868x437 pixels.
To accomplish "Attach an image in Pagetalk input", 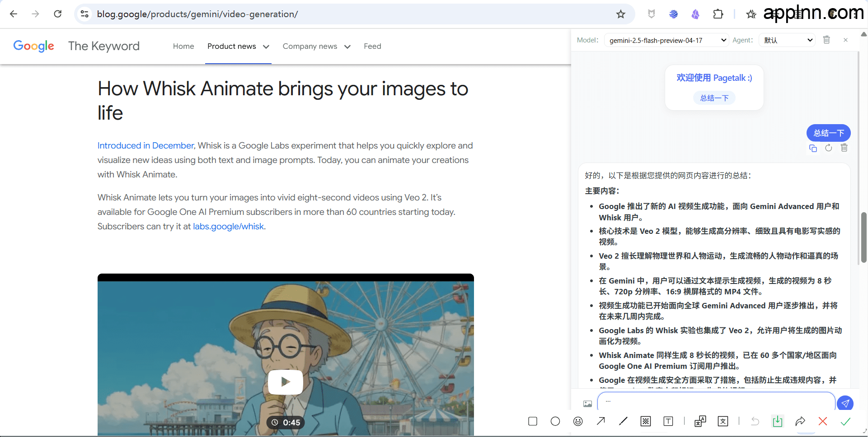I will coord(587,404).
